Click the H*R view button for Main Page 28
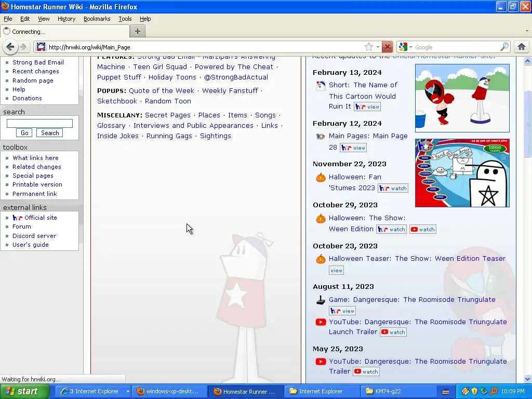Image resolution: width=532 pixels, height=399 pixels. pyautogui.click(x=353, y=148)
